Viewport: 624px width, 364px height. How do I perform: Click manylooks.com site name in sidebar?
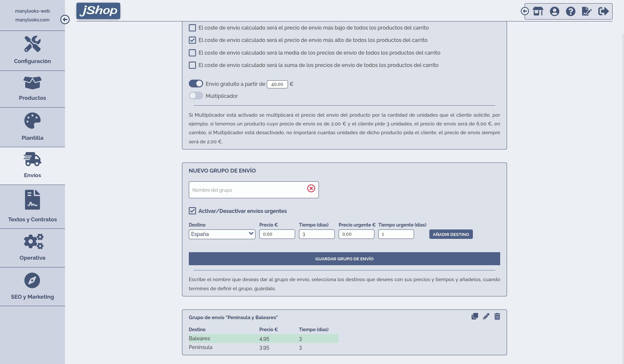[x=32, y=20]
